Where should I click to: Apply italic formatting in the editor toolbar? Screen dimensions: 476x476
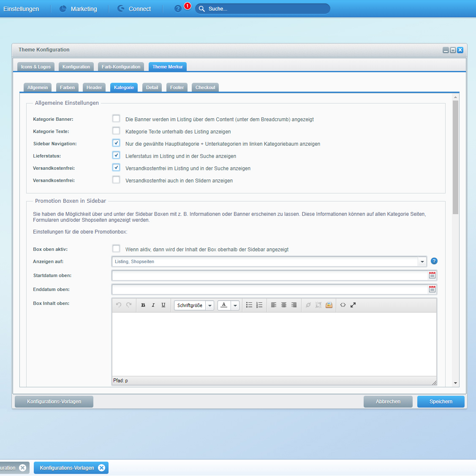click(153, 305)
